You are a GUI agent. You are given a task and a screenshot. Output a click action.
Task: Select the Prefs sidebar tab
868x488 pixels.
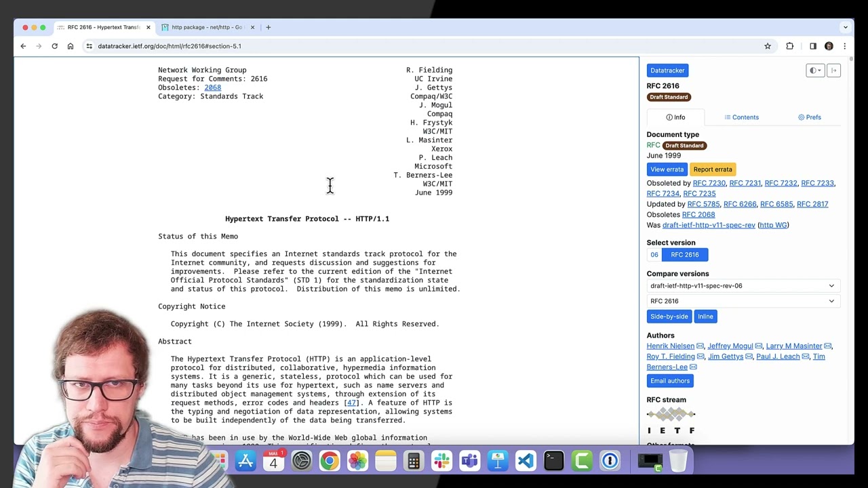pos(809,117)
